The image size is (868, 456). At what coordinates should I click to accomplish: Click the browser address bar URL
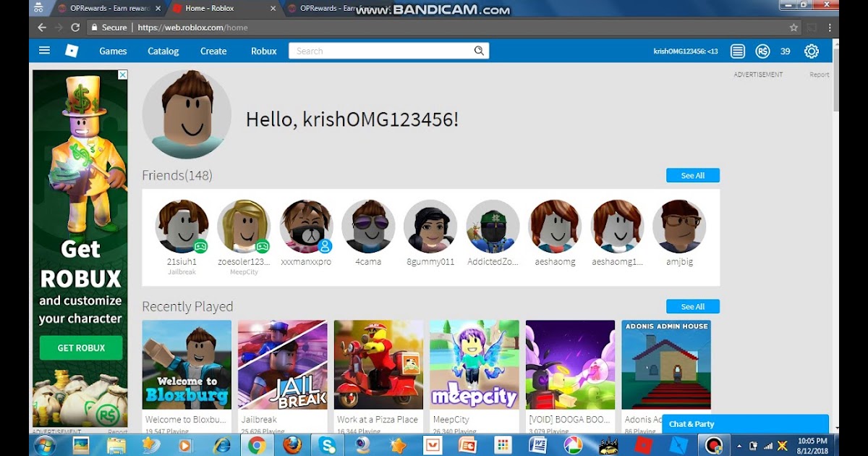click(x=192, y=28)
